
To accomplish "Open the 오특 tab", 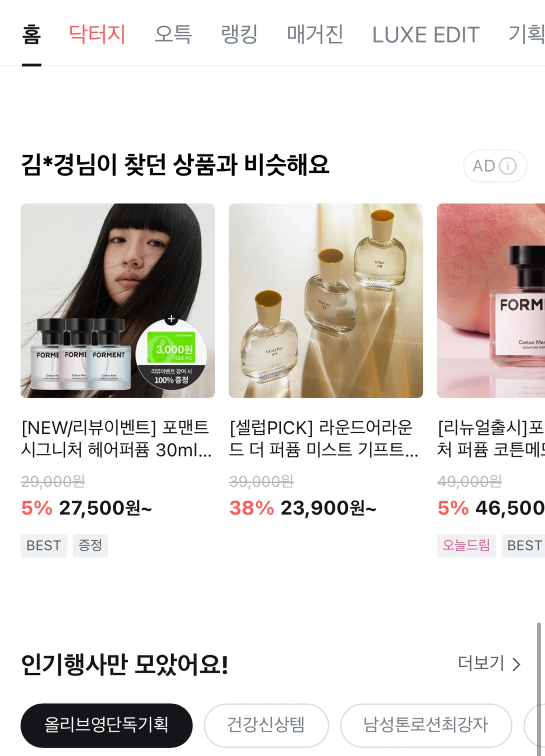I will pos(173,35).
